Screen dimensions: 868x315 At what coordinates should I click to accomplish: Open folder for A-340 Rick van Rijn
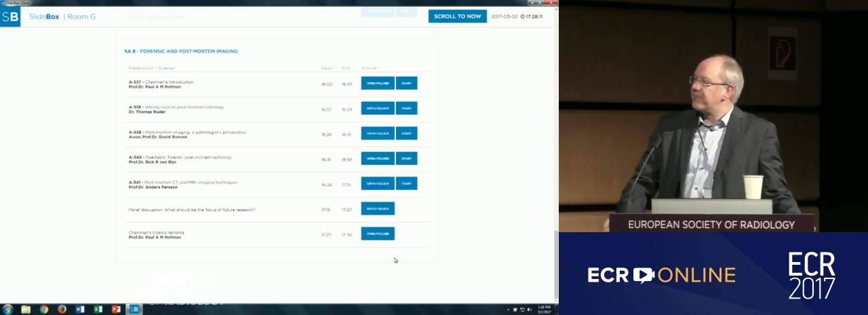(378, 159)
